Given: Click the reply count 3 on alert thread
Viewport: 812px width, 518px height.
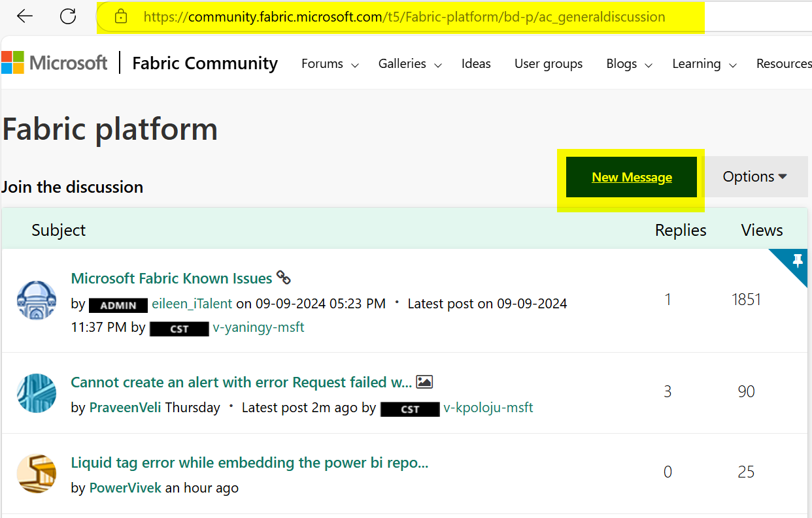Looking at the screenshot, I should 668,391.
